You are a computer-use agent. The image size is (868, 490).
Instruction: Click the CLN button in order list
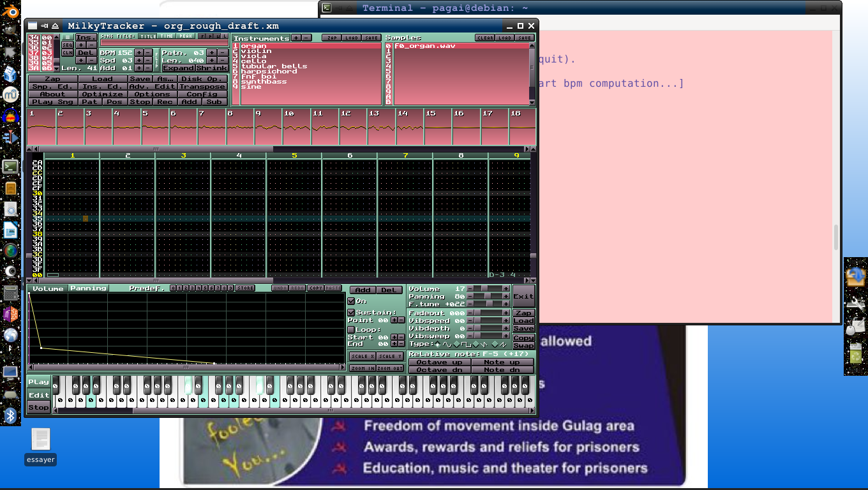68,53
